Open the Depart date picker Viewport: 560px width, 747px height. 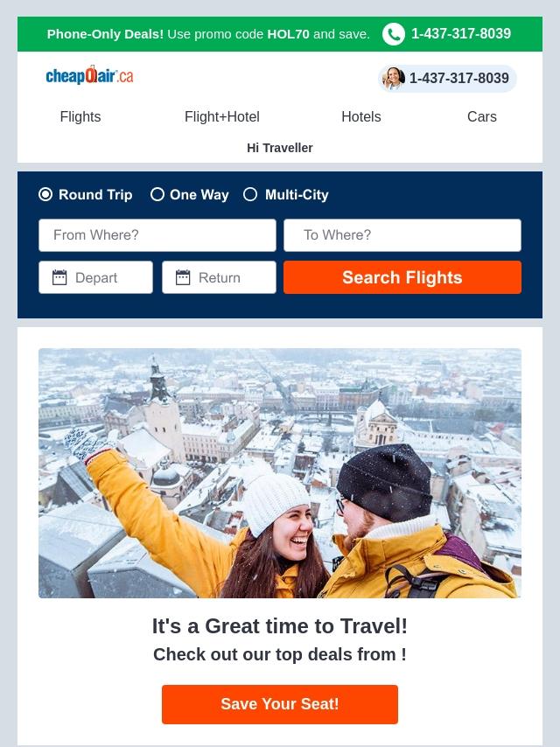(x=95, y=277)
